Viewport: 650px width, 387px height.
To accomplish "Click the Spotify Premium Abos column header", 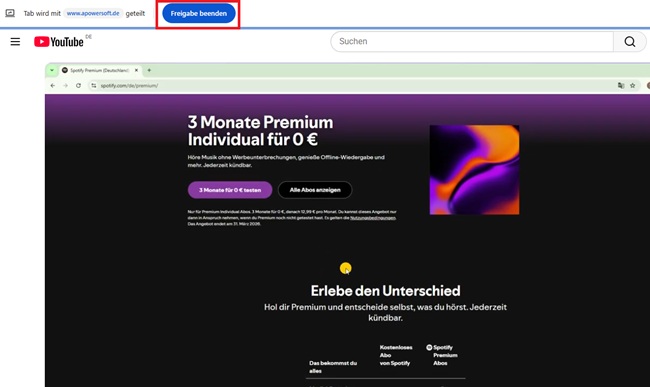I will (x=442, y=355).
